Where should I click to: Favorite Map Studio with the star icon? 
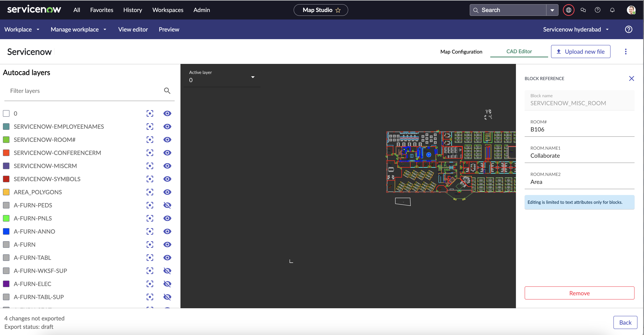(338, 10)
